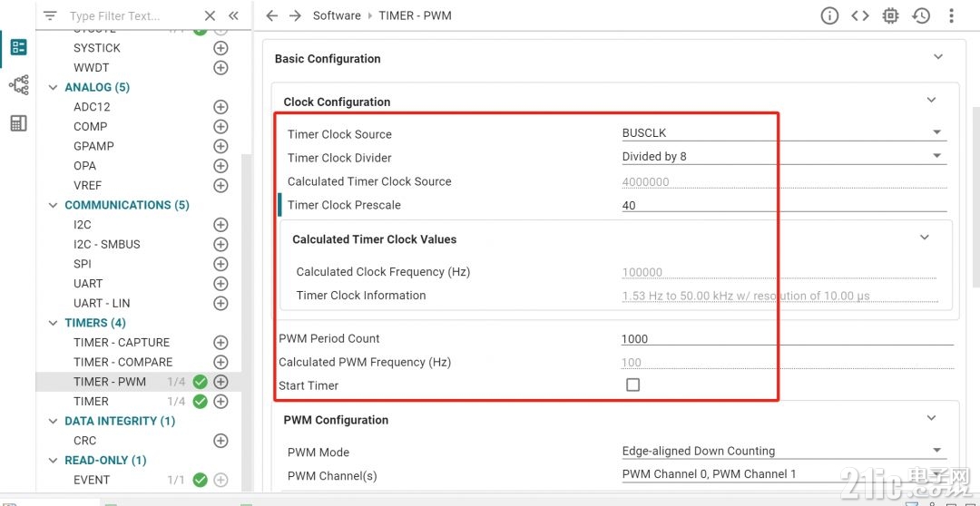
Task: Add a GPAMP module instance
Action: pos(220,146)
